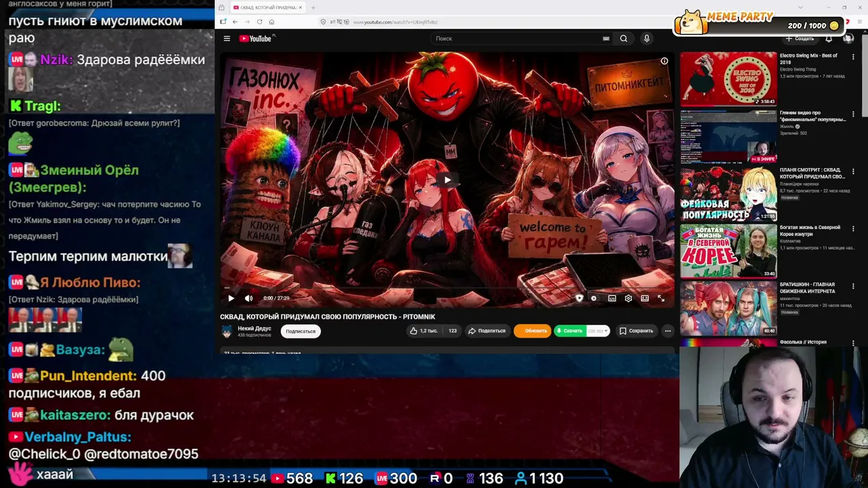
Task: Open a new browser tab
Action: click(x=313, y=7)
